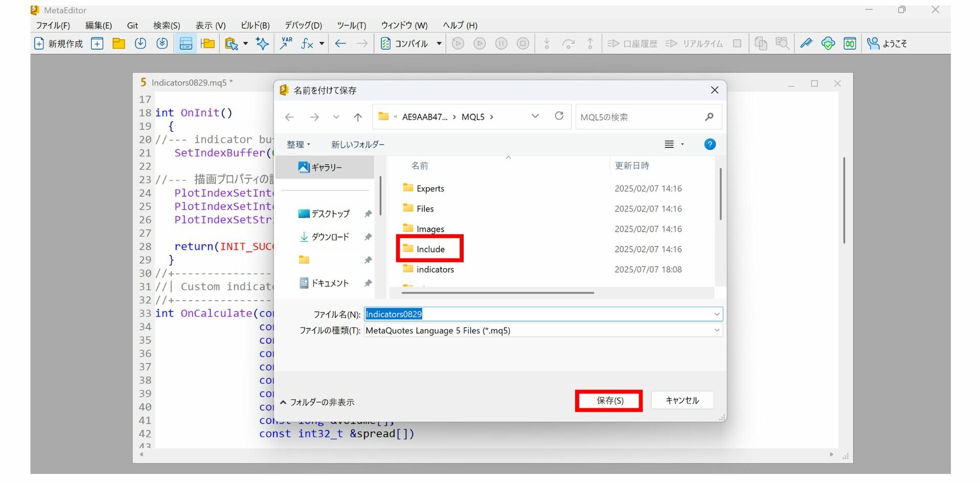The image size is (980, 483).
Task: Toggle the Toolbox panel icon in toolbar
Action: tap(186, 44)
